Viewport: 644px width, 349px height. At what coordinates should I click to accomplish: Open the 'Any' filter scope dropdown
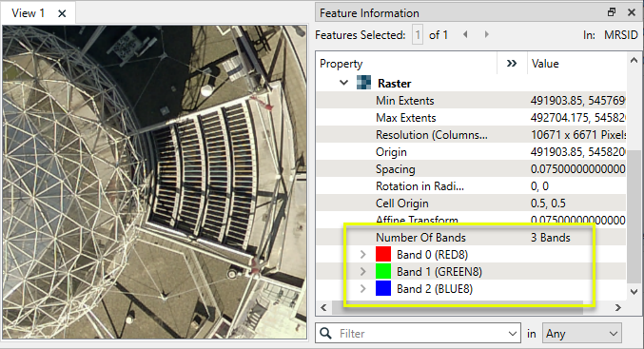coord(581,334)
